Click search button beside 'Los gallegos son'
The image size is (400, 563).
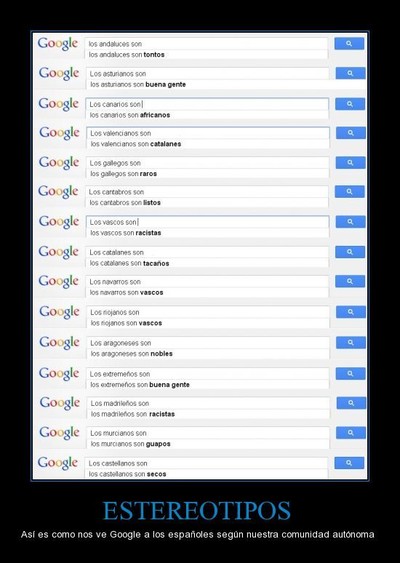(350, 163)
